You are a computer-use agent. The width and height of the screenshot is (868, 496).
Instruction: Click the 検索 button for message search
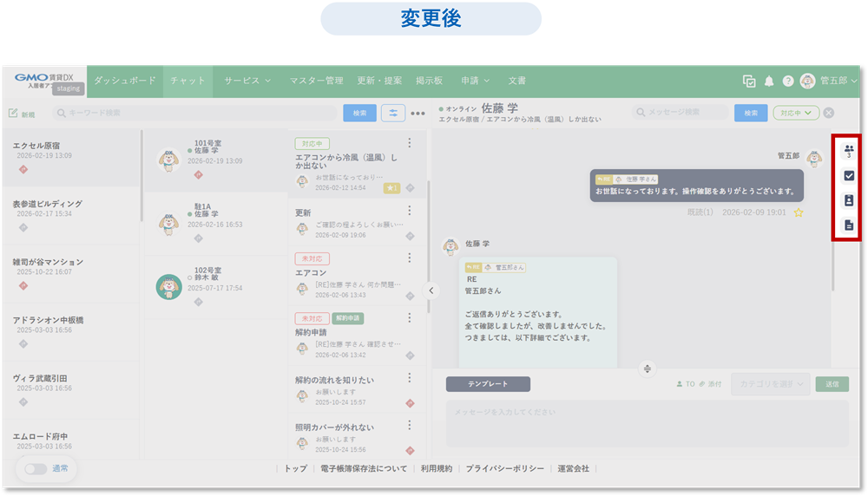tap(751, 113)
